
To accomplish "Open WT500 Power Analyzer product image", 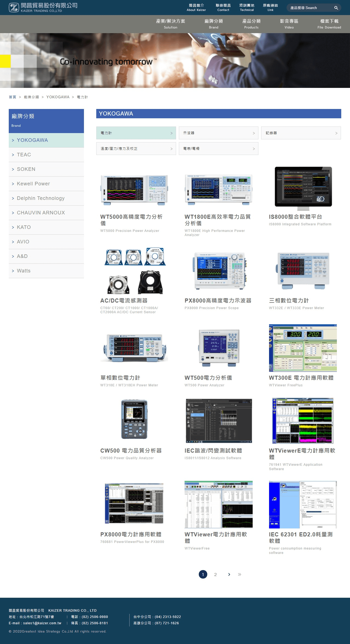I will point(218,348).
